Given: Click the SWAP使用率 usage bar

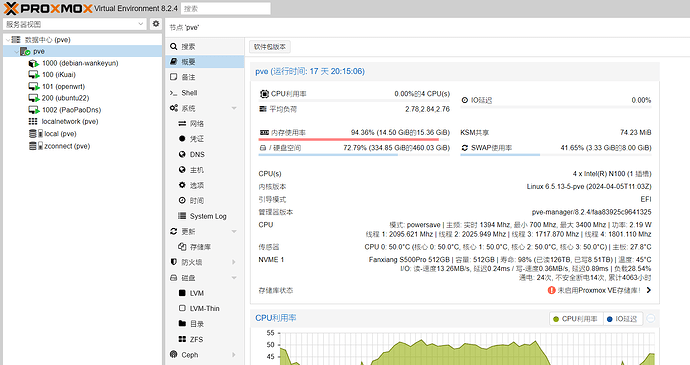Looking at the screenshot, I should pyautogui.click(x=556, y=155).
